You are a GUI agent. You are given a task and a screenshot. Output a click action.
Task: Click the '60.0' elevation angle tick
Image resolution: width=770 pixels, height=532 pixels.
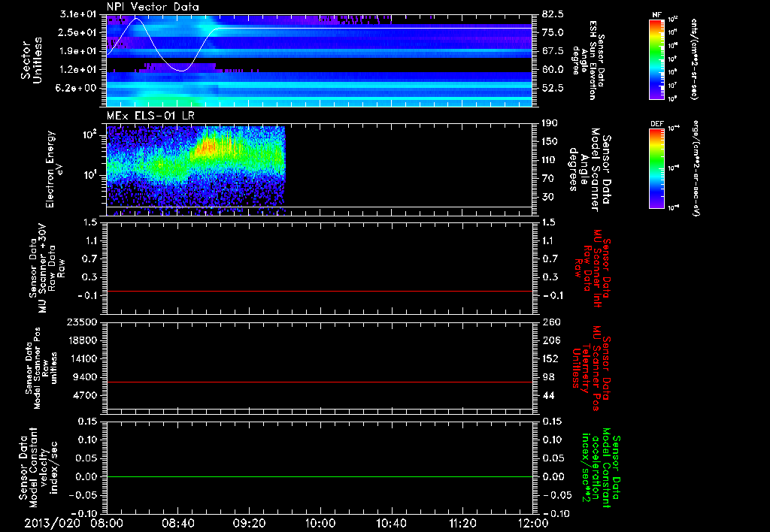coord(553,70)
